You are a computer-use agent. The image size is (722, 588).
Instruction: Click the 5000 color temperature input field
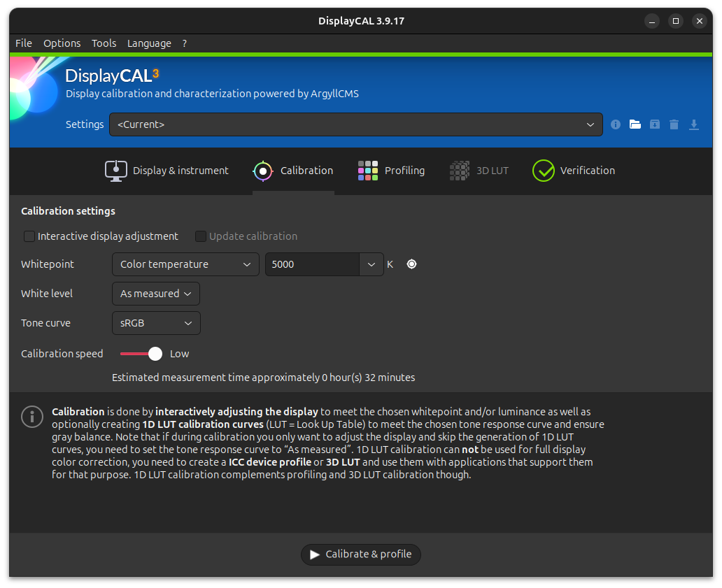point(312,264)
